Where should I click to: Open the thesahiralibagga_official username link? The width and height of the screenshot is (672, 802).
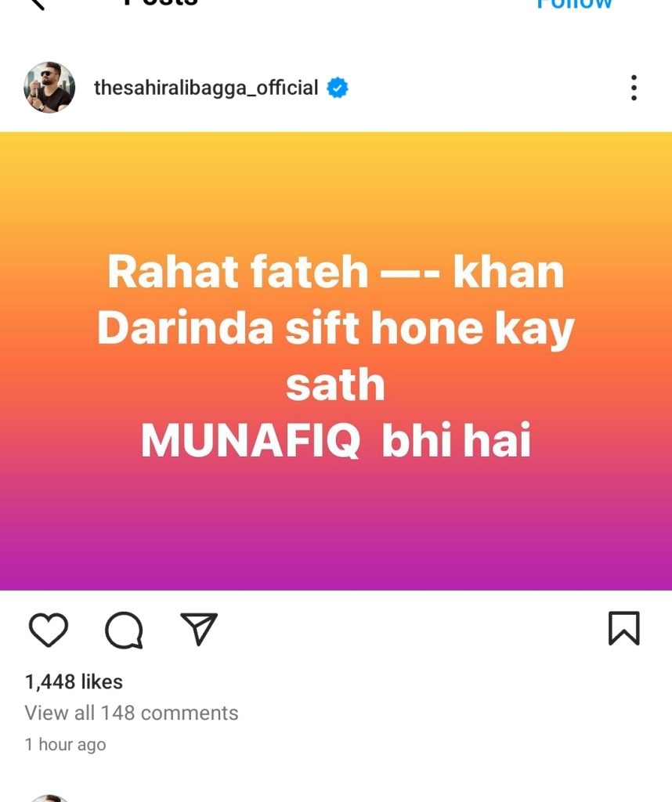(205, 88)
